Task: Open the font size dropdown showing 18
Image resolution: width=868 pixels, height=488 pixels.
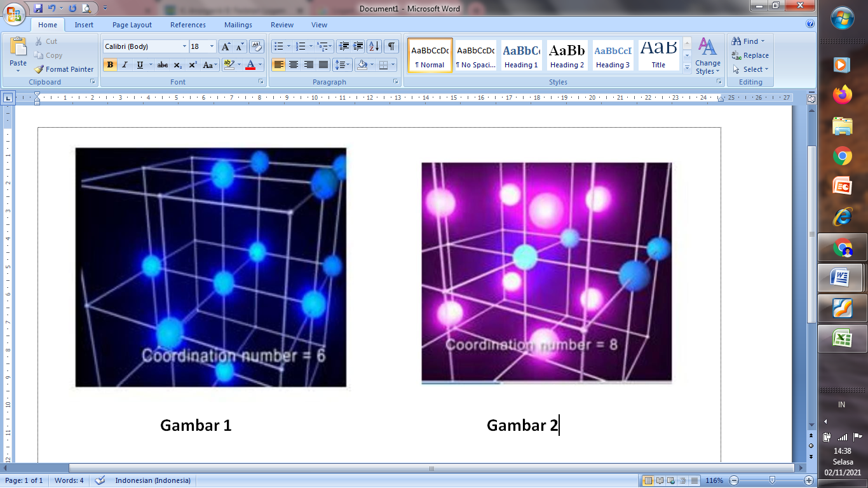Action: (x=212, y=46)
